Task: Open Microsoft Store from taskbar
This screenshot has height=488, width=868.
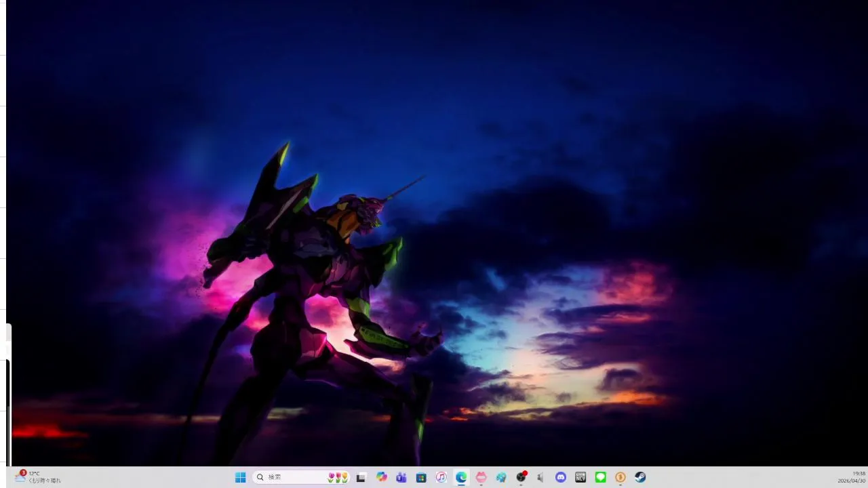Action: click(421, 477)
